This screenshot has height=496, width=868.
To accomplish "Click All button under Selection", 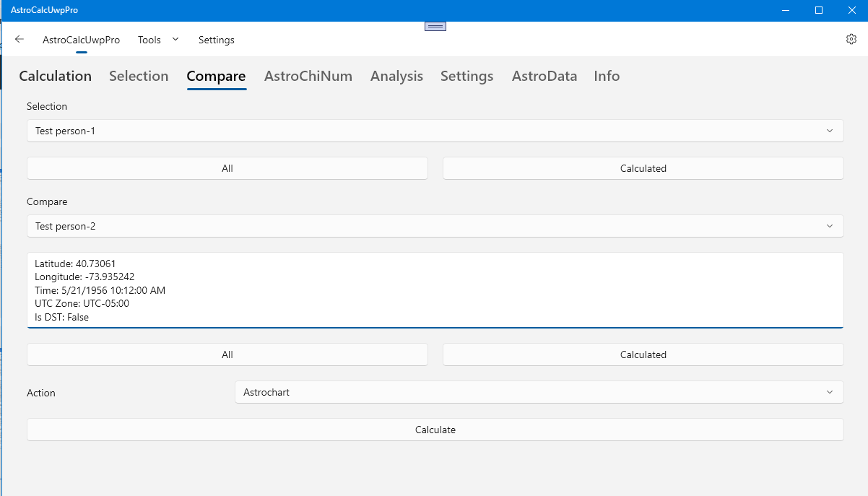I will [227, 168].
